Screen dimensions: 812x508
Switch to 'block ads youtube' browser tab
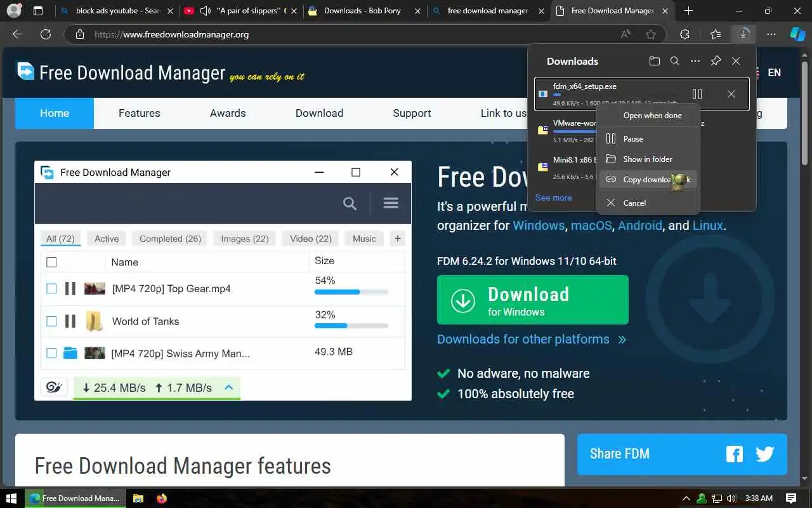(x=118, y=11)
